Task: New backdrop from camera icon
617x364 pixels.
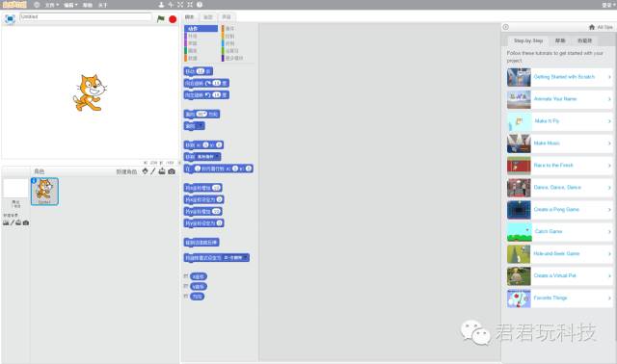Action: click(x=26, y=222)
